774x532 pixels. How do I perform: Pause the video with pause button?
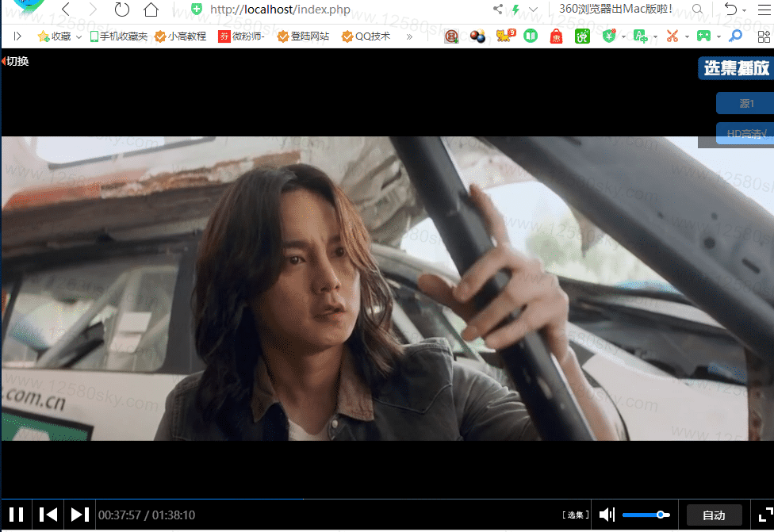pos(17,515)
